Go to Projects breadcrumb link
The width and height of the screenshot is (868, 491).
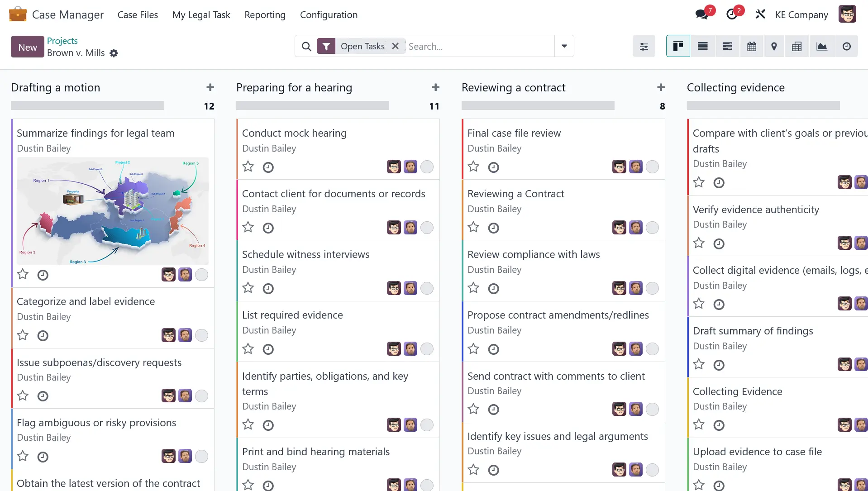[62, 41]
